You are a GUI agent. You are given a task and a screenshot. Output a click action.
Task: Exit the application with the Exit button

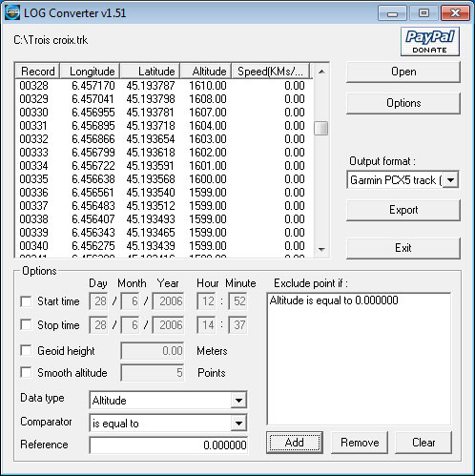403,248
